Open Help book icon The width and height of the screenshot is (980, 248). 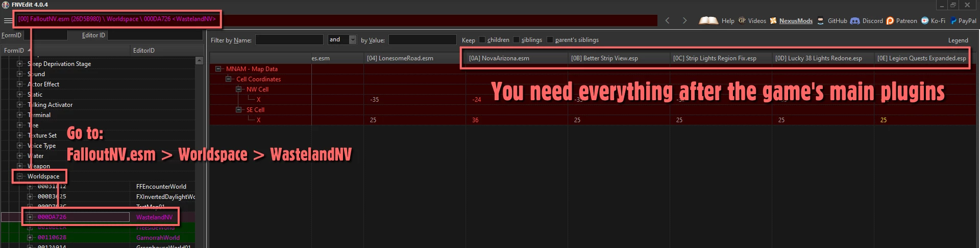pos(708,20)
